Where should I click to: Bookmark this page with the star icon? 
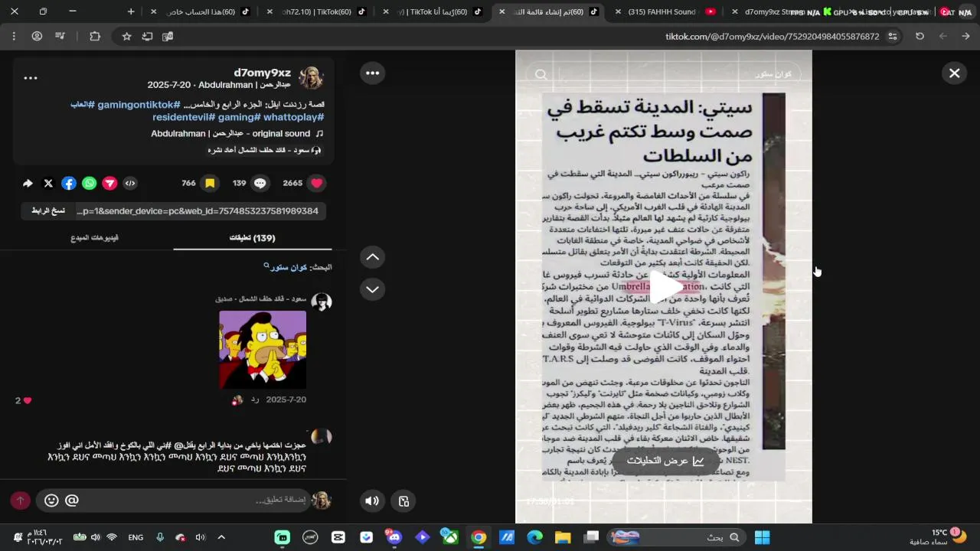126,36
